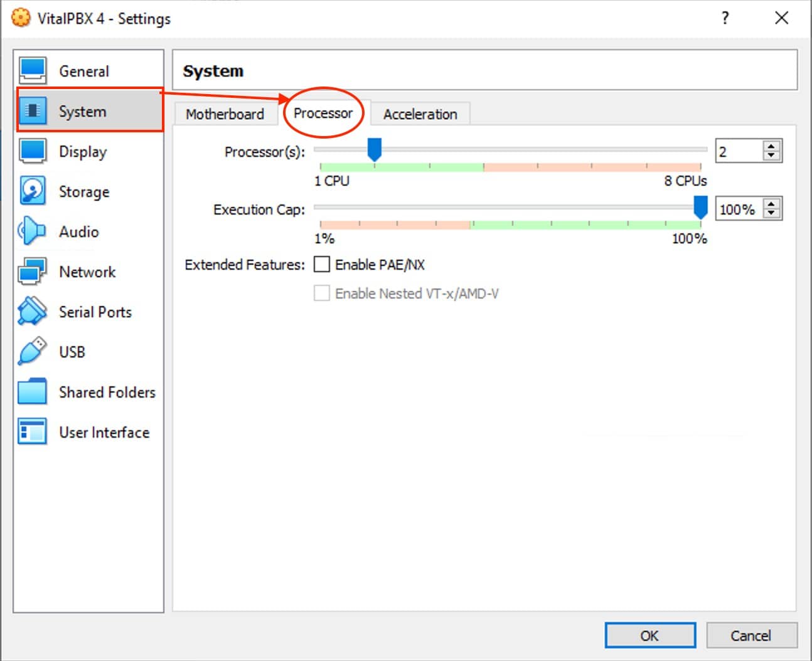Click the Cancel button
812x661 pixels.
(x=751, y=635)
